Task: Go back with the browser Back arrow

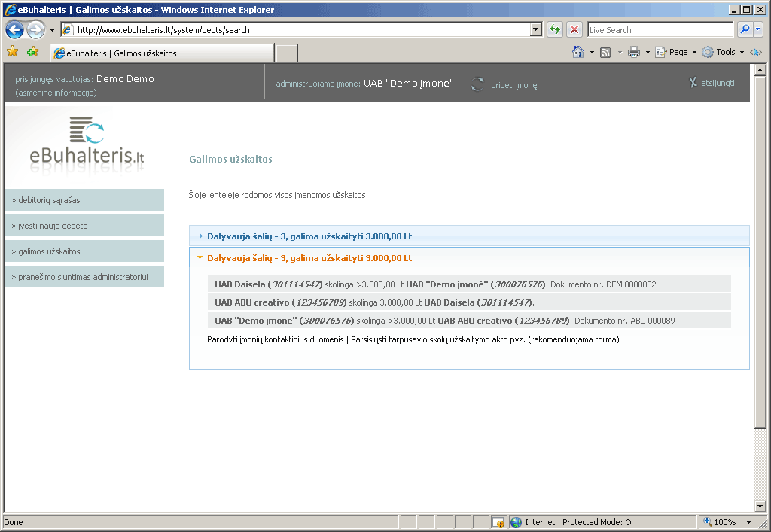Action: pos(15,30)
